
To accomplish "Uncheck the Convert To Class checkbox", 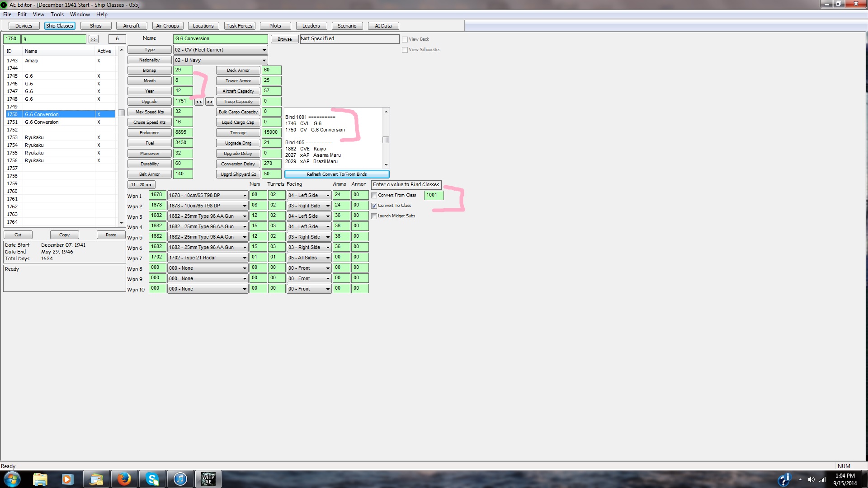I will [x=374, y=206].
